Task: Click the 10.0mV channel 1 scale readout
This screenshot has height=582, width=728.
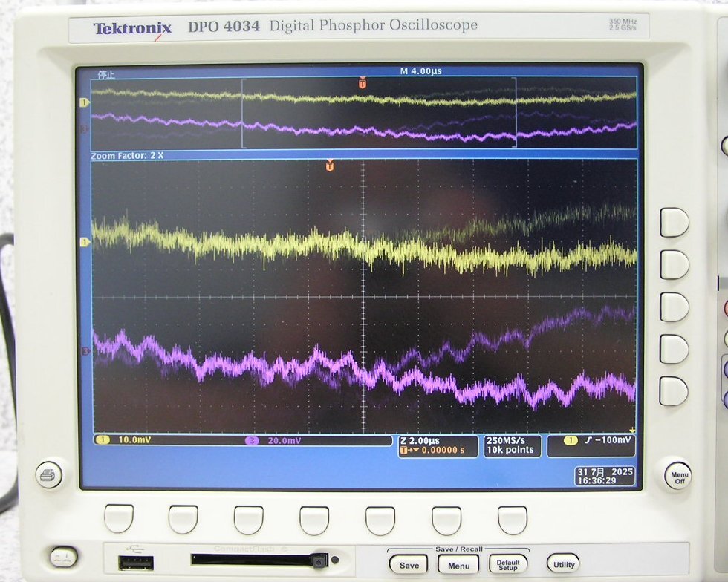Action: 134,439
